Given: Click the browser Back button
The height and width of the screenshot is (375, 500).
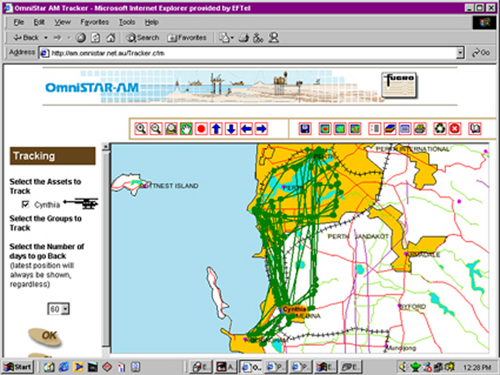Looking at the screenshot, I should point(26,38).
